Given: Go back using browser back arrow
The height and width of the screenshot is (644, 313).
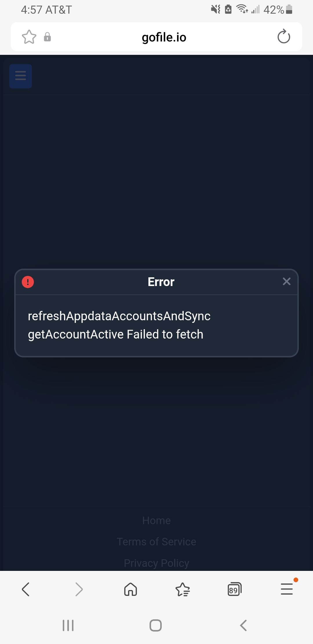Looking at the screenshot, I should [26, 589].
